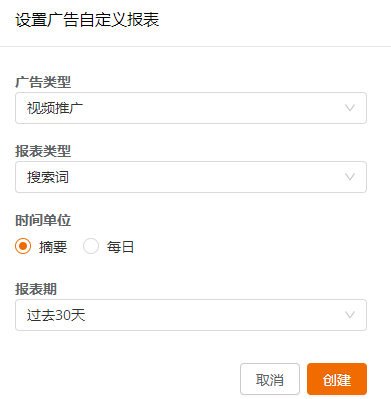Click the 设置广告自定义报表 dialog title
Viewport: 391px width, 399px height.
click(87, 20)
